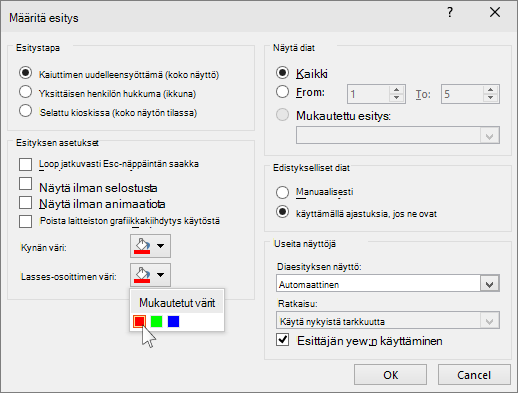Click the Cancel button
The width and height of the screenshot is (518, 393).
(x=474, y=375)
